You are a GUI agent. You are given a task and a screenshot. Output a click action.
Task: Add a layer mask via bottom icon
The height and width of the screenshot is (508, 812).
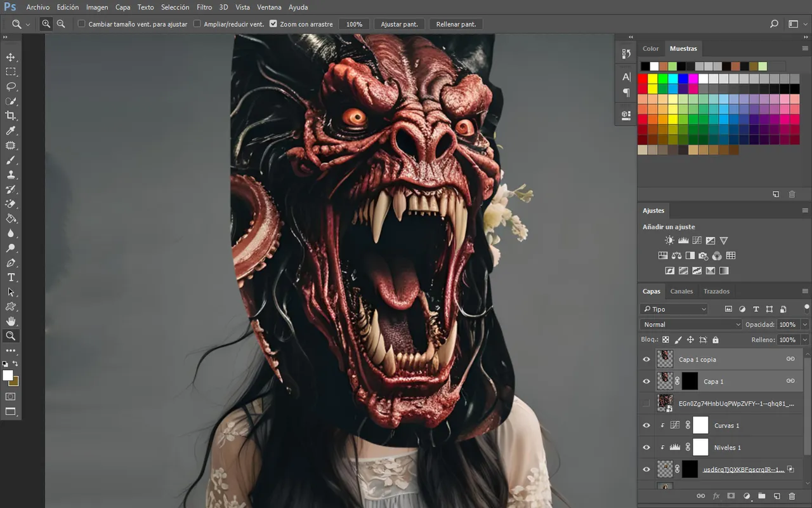click(x=731, y=496)
